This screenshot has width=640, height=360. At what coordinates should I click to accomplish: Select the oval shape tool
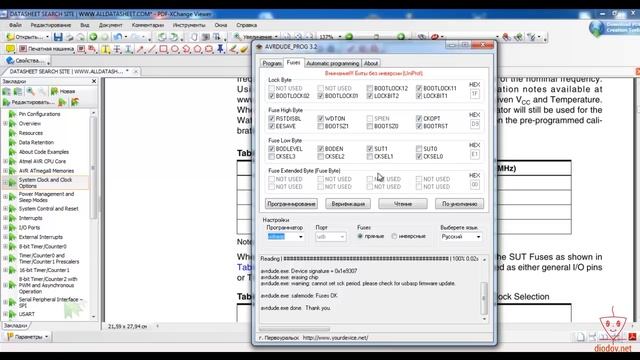[x=175, y=49]
